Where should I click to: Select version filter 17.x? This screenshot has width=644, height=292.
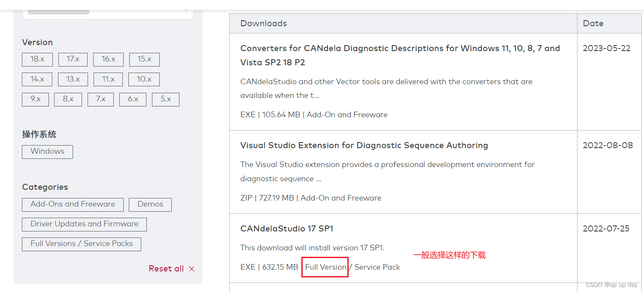[73, 59]
